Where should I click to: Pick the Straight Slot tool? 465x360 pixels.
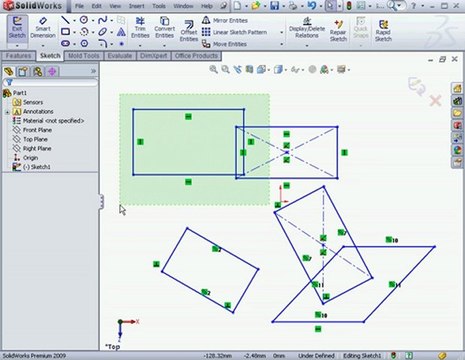click(x=65, y=43)
